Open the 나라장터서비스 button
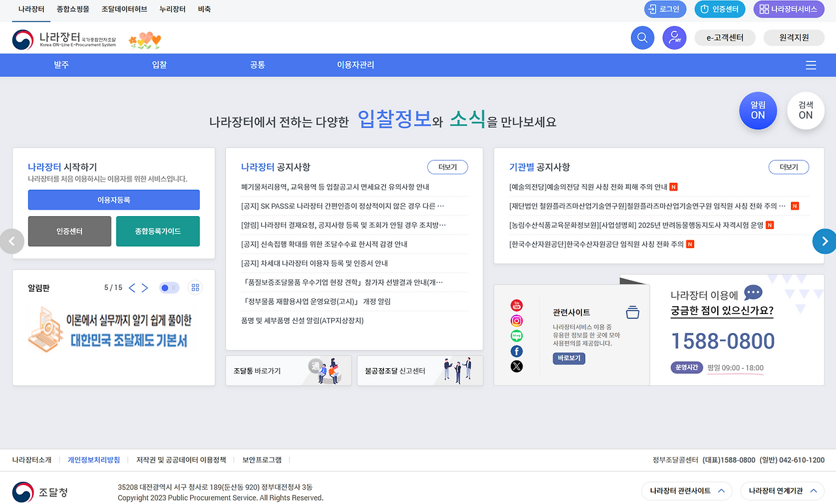Viewport: 836px width, 504px height. 789,9
